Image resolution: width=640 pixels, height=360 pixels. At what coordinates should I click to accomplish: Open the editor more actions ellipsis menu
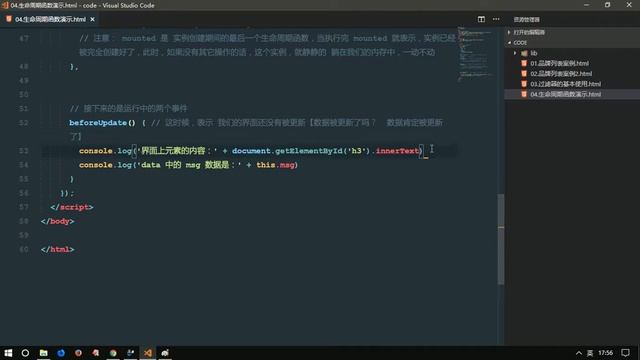click(x=496, y=19)
